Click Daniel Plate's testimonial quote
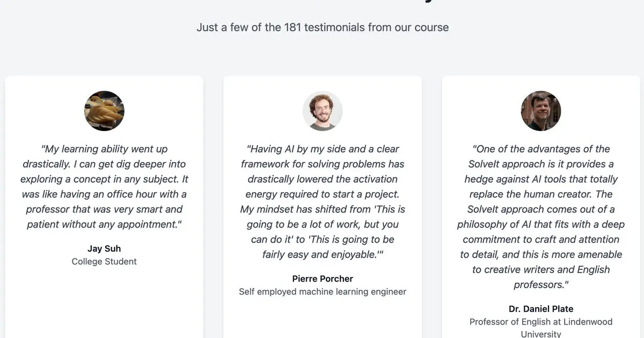 pos(541,216)
